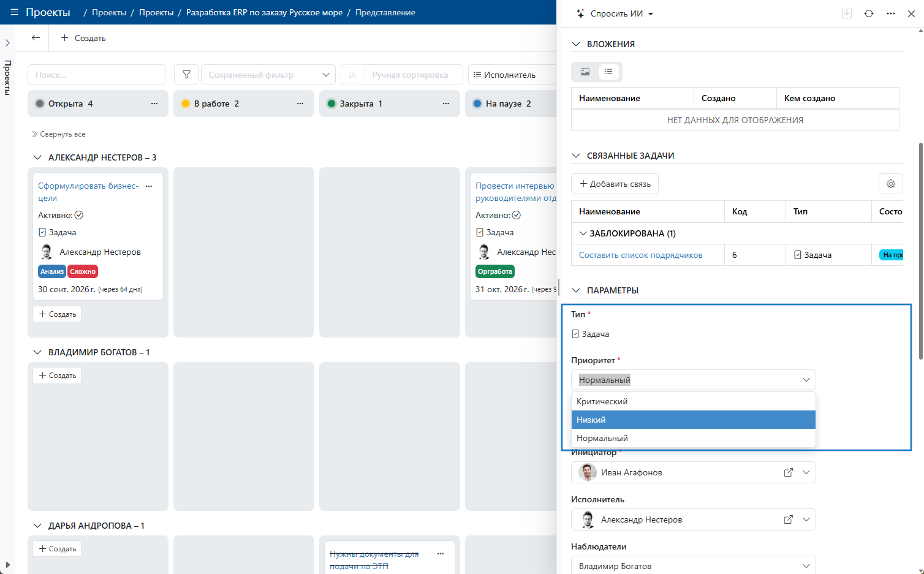
Task: Collapse the СВЯЗАННЫЕ ЗАДАЧИ section
Action: click(576, 156)
